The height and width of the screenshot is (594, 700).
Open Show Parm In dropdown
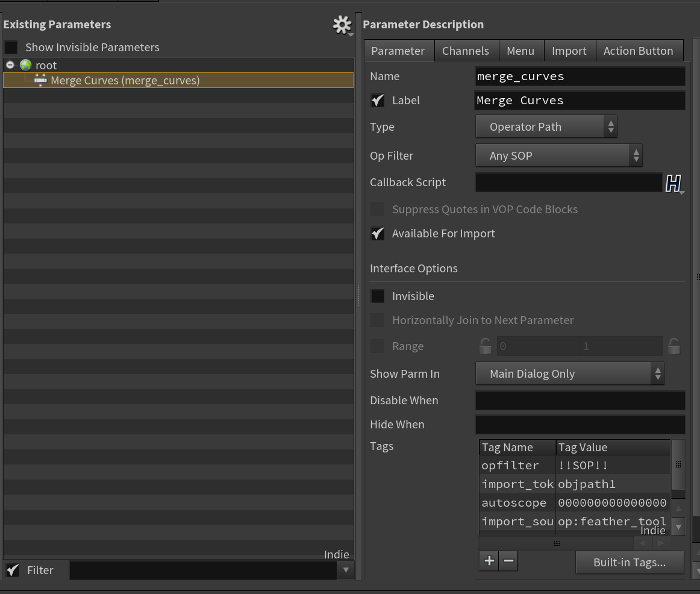570,374
